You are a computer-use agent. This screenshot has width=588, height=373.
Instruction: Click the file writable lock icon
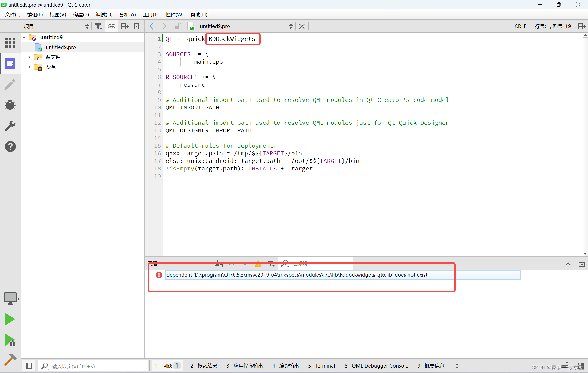click(178, 26)
